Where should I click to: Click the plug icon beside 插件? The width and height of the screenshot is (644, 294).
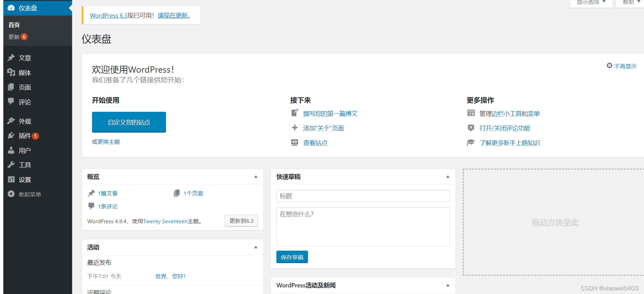(x=11, y=135)
